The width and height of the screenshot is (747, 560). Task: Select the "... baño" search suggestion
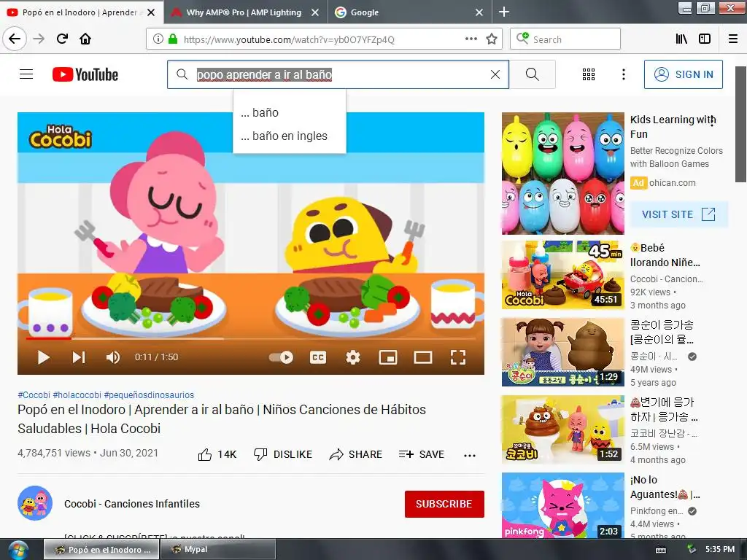[x=289, y=113]
